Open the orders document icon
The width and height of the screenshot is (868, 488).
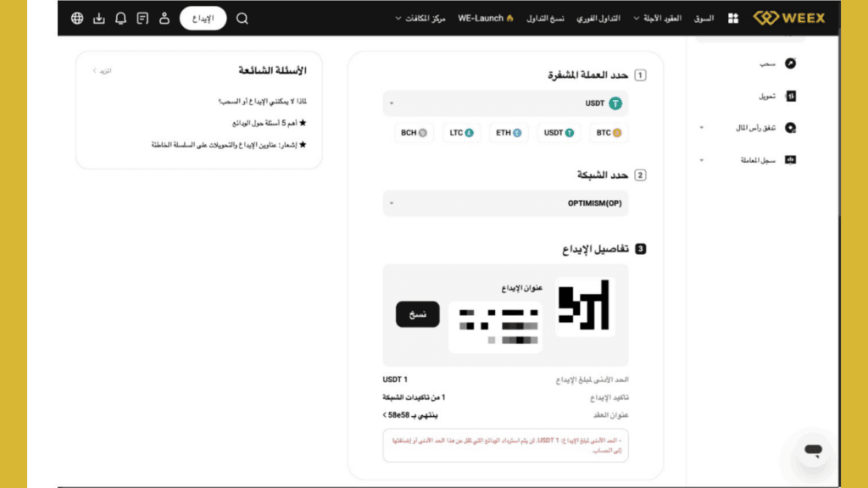142,19
